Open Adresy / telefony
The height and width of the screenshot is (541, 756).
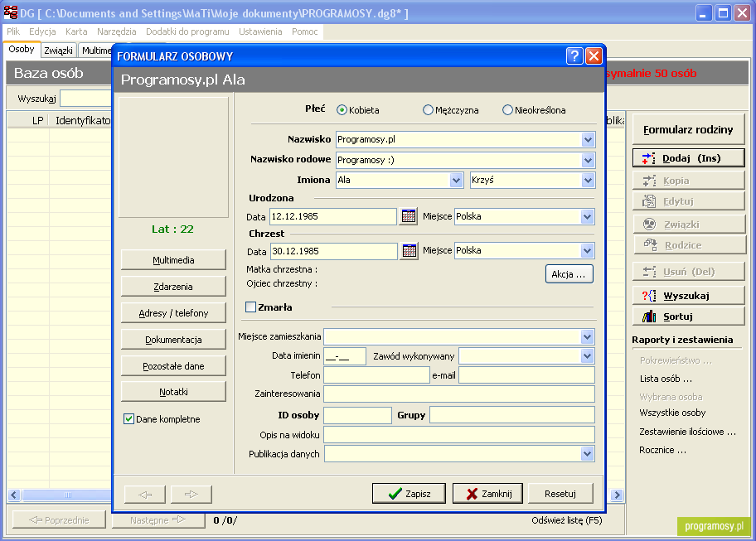(173, 313)
